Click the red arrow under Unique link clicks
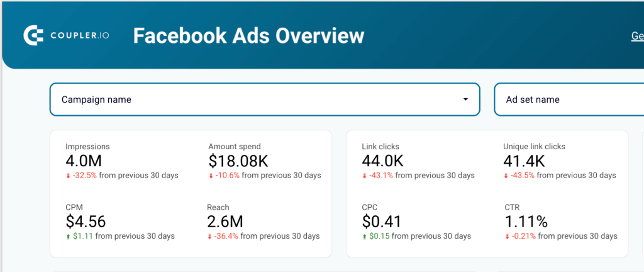This screenshot has width=644, height=272. coord(506,176)
